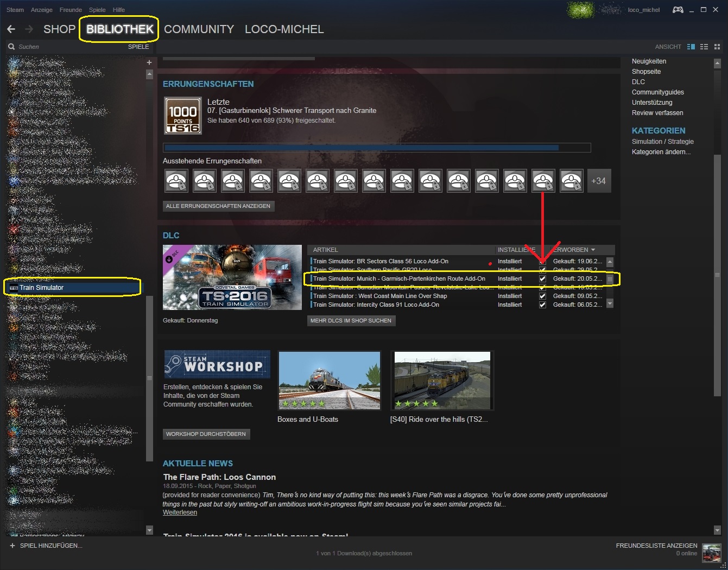The width and height of the screenshot is (728, 570).
Task: Select Intercity Class 91 Loco Add-On row
Action: 457,305
